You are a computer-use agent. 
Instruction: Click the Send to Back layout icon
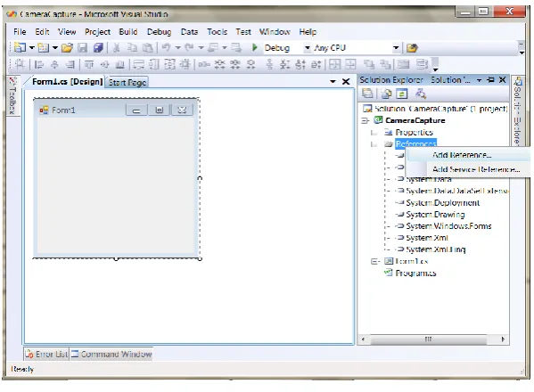(x=385, y=64)
